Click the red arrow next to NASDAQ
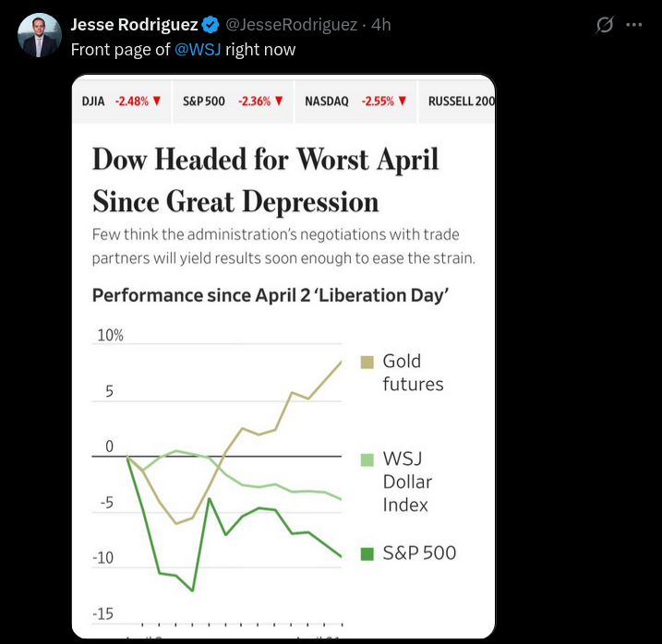Screen dimensions: 662x644 (402, 101)
